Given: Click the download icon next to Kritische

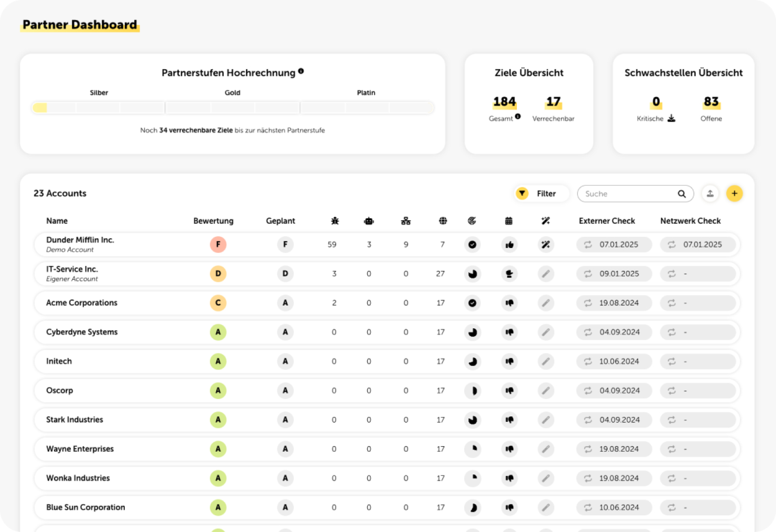Looking at the screenshot, I should pyautogui.click(x=671, y=118).
